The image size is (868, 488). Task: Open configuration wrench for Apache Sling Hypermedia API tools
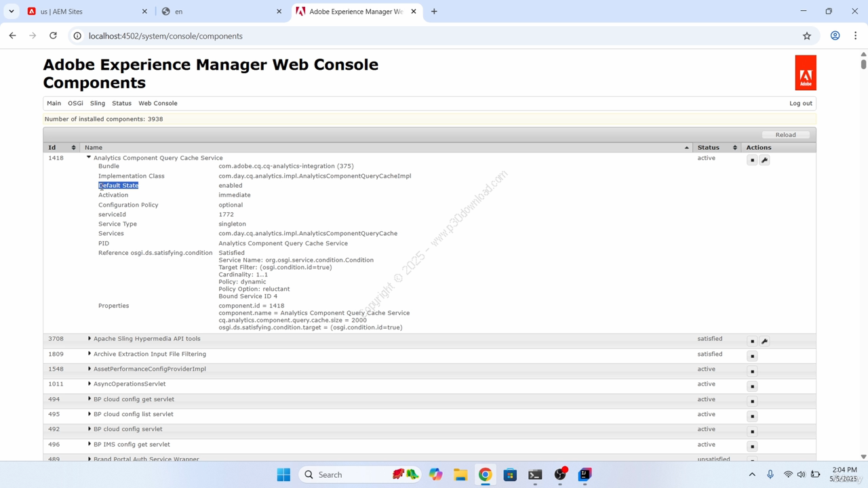[765, 341]
